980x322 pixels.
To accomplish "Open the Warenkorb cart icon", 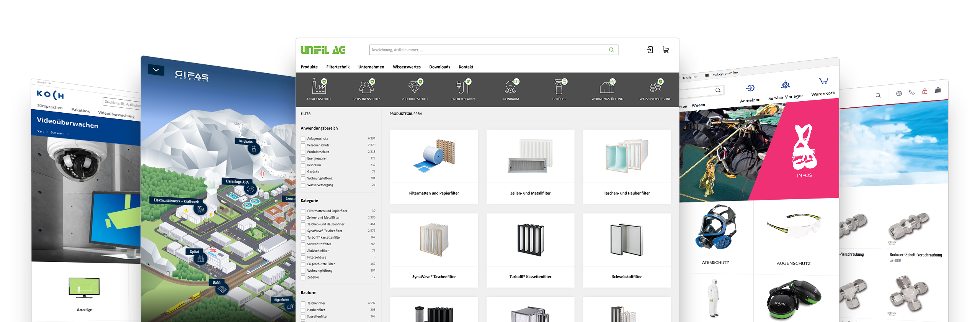I will click(823, 81).
